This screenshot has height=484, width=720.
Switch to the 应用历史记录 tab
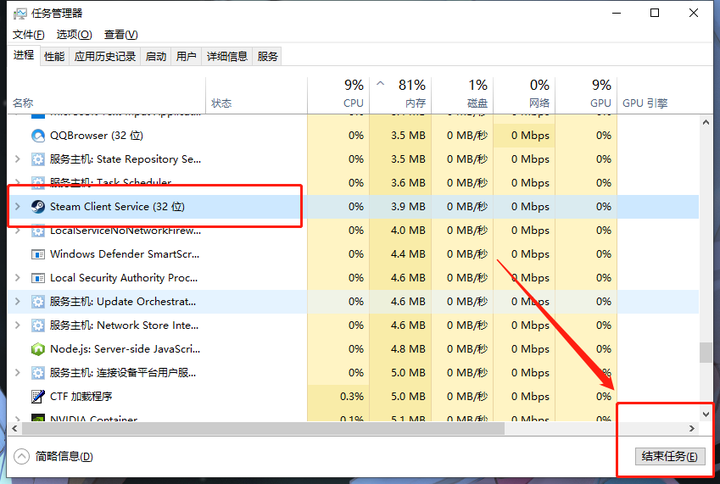point(105,56)
